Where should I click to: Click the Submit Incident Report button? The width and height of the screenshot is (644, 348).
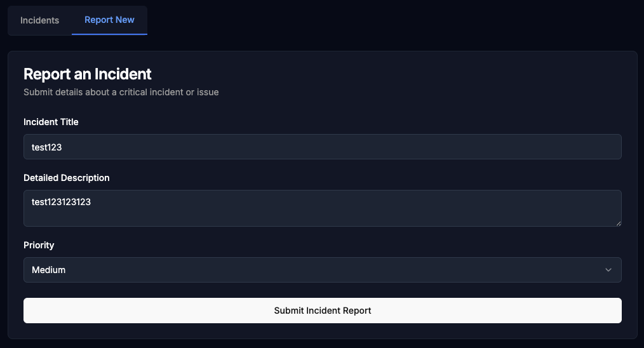[323, 311]
